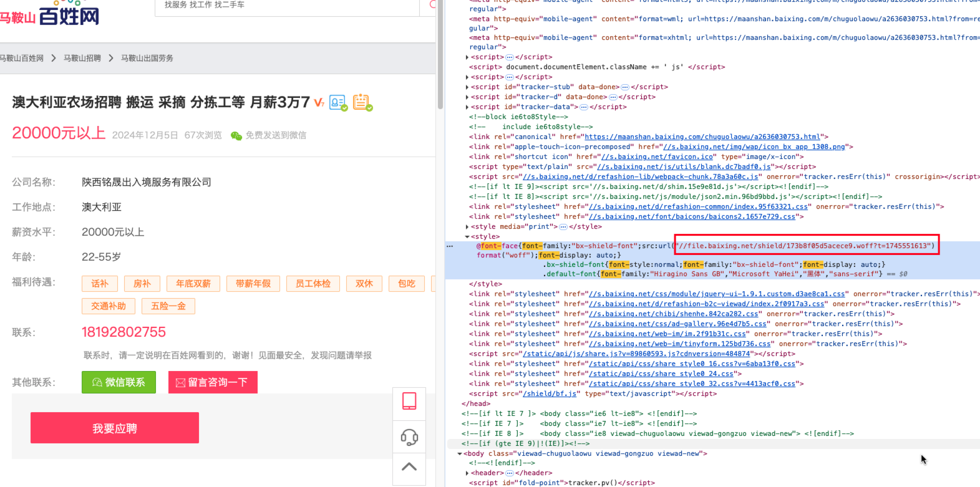980x487 pixels.
Task: Select the 房补 benefit tag
Action: click(x=142, y=284)
